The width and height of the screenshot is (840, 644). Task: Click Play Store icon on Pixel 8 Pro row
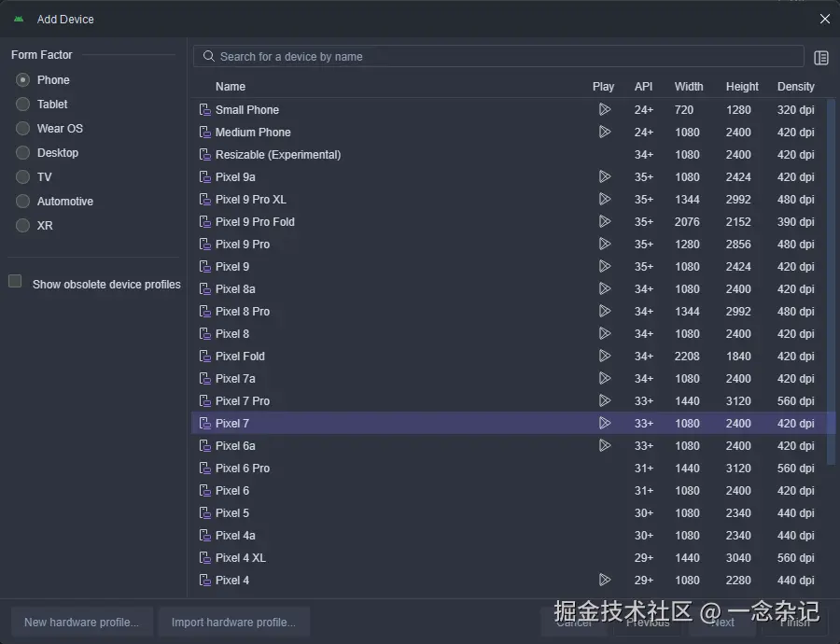coord(605,312)
